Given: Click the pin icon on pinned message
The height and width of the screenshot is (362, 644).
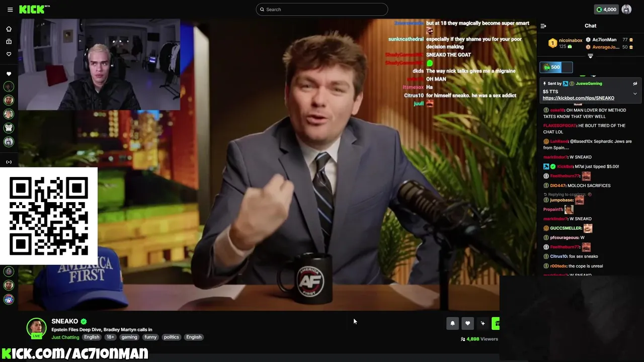Looking at the screenshot, I should click(x=545, y=84).
